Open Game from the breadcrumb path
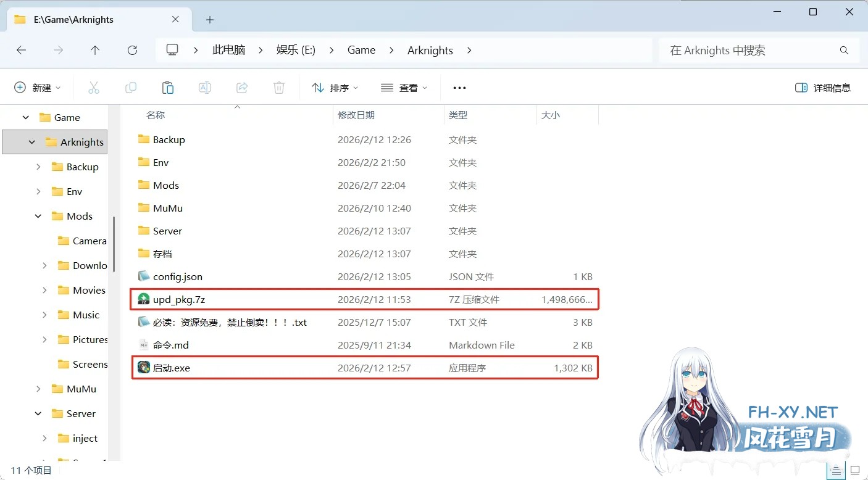868x480 pixels. point(361,50)
